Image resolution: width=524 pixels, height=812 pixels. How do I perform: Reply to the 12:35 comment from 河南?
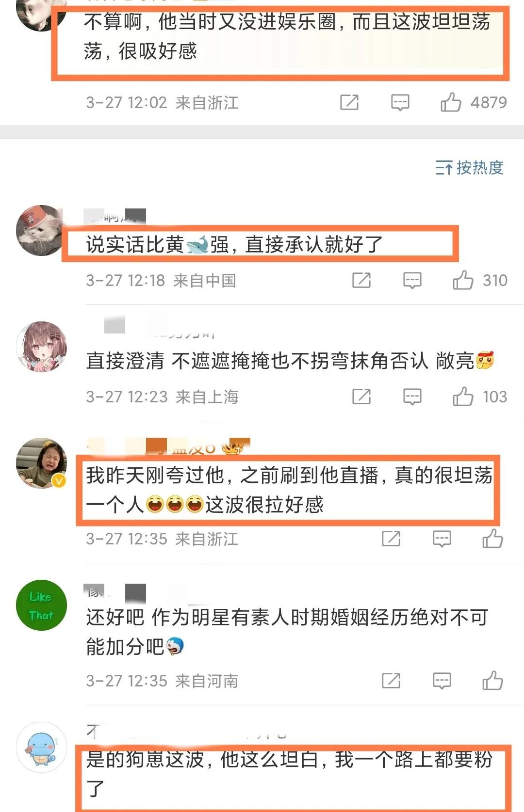442,681
